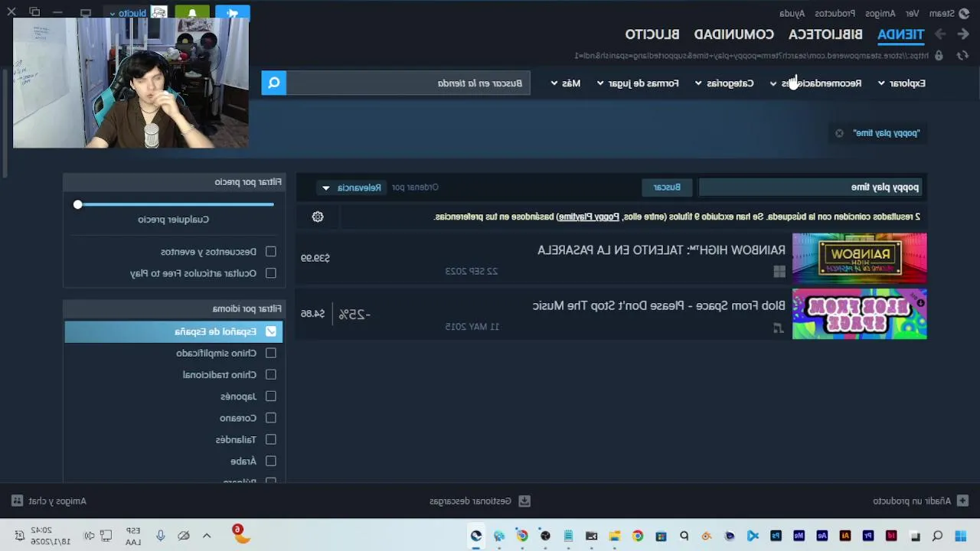Open the Relevancia sort dropdown
The width and height of the screenshot is (980, 551).
click(x=353, y=187)
